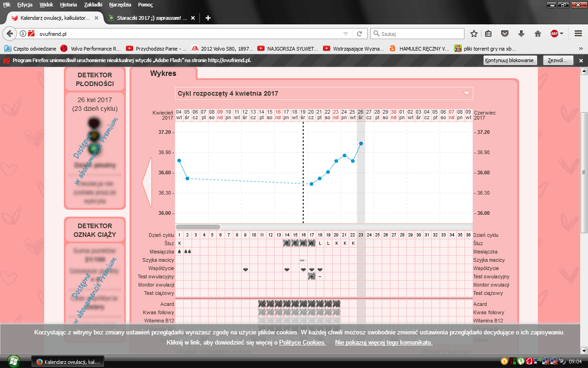
Task: Click the Firefox taskbar button 'Kalendarz owulacji'
Action: coord(68,362)
